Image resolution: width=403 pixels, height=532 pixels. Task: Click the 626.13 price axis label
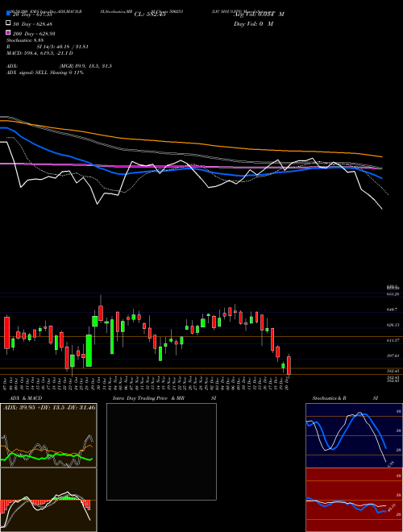coord(393,325)
